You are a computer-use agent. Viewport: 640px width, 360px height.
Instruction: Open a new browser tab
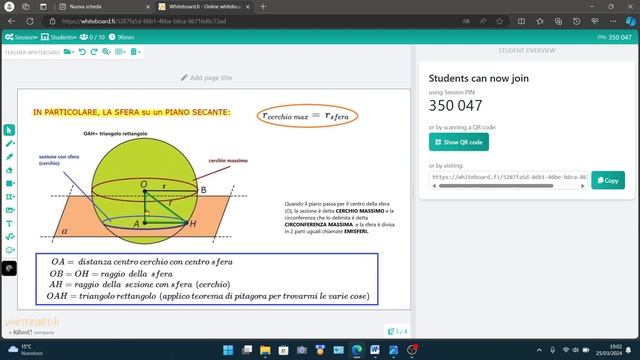[263, 7]
